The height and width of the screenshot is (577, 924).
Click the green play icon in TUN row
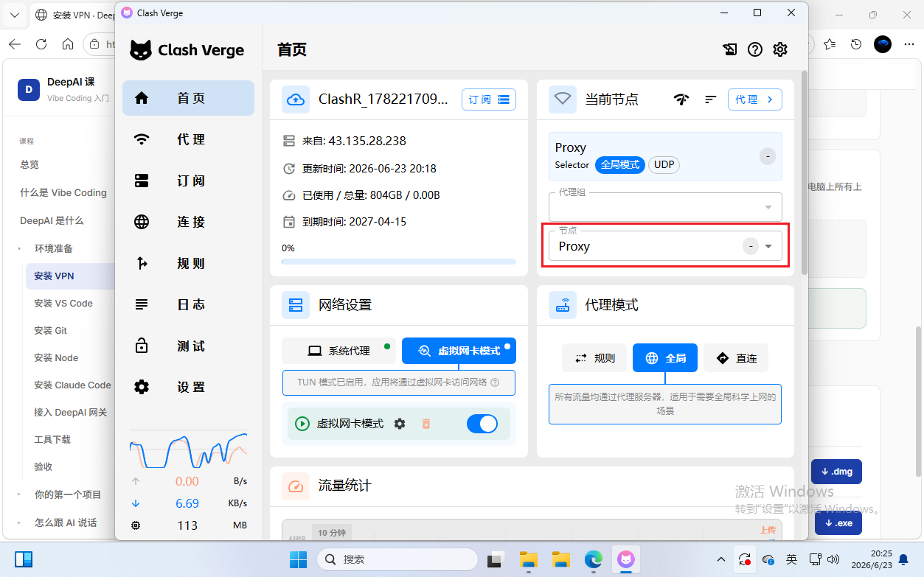point(302,424)
